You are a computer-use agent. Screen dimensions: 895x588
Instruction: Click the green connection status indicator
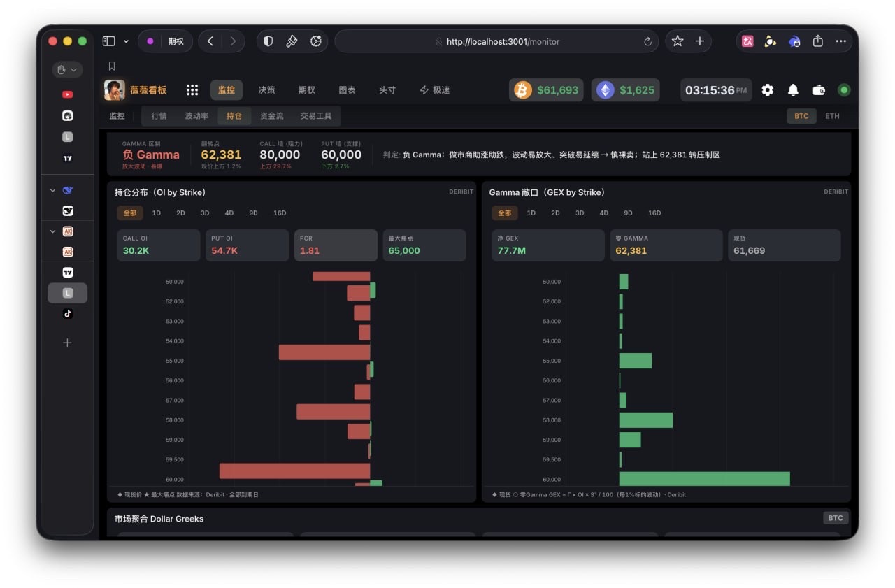coord(844,90)
